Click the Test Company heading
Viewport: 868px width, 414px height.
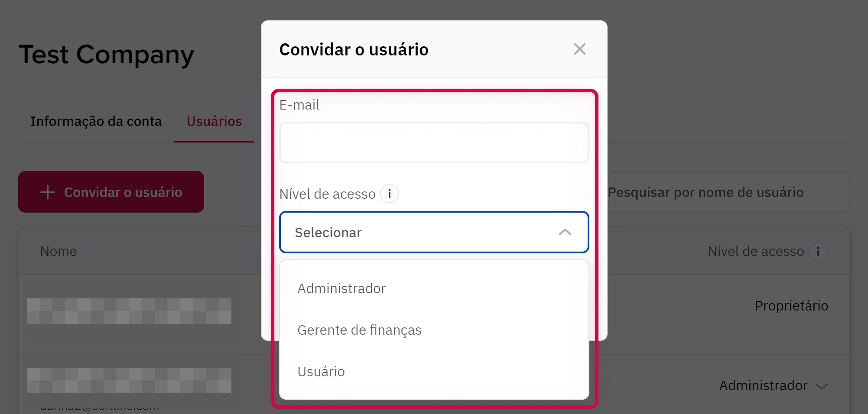[x=107, y=55]
